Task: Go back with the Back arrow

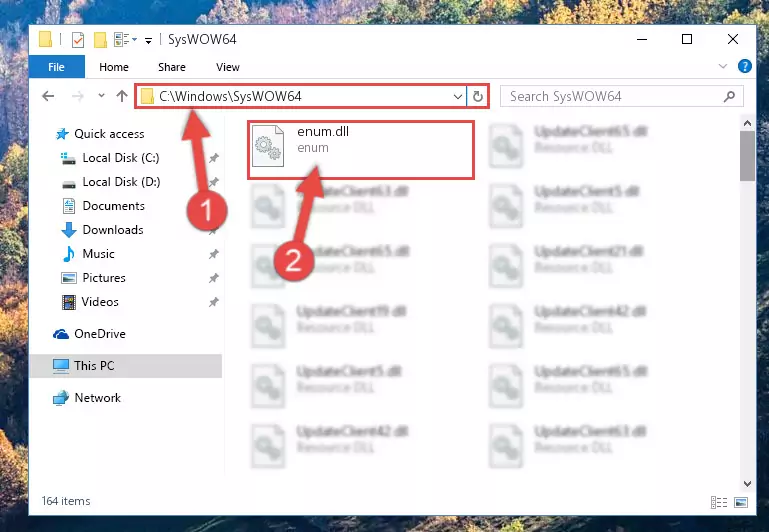Action: (48, 96)
